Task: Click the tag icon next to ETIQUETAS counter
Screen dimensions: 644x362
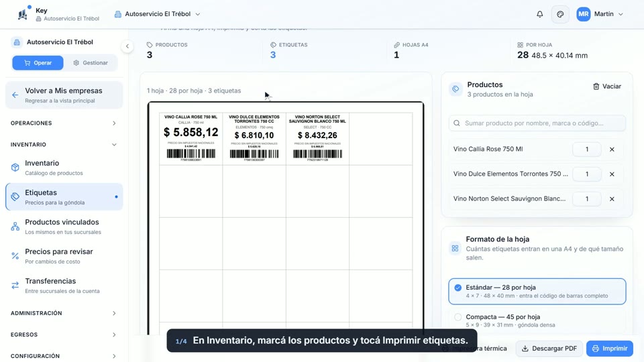Action: [273, 45]
